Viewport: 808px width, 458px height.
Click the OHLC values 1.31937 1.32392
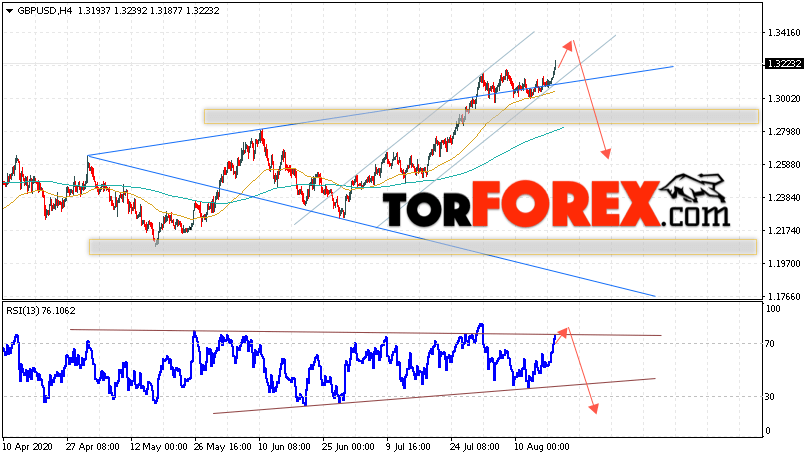pos(112,11)
